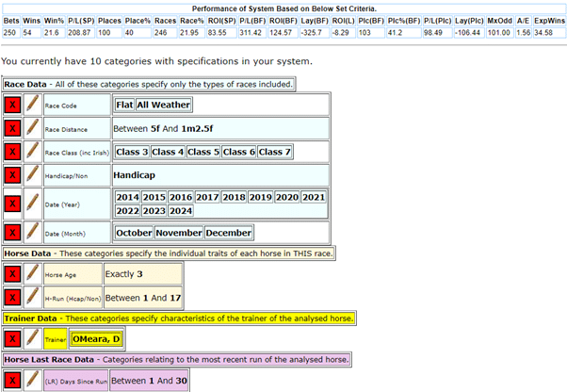Viewport: 567px width, 392px height.
Task: Click the P/L(SP) value 208.87
Action: 80,33
